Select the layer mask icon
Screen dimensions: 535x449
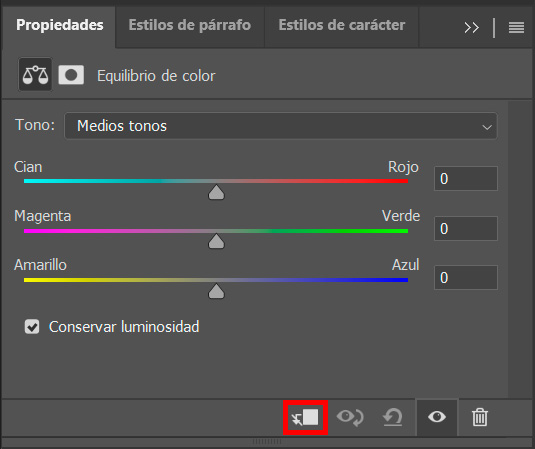(71, 75)
